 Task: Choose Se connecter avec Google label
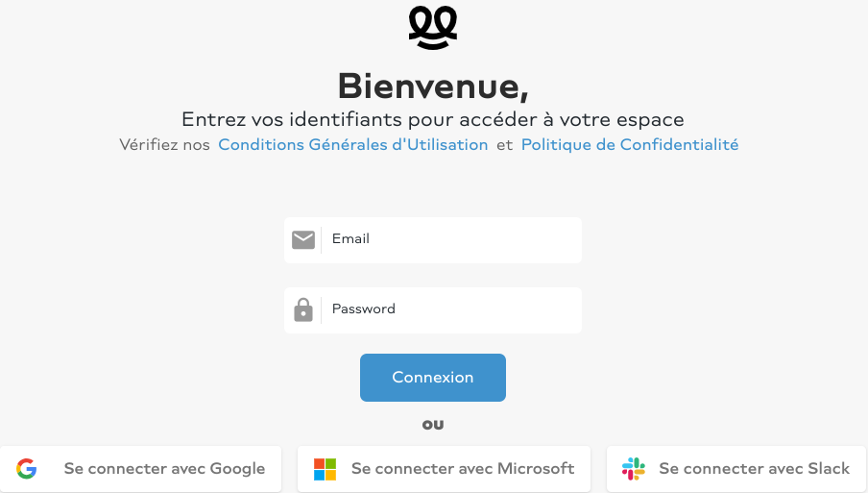(x=164, y=469)
